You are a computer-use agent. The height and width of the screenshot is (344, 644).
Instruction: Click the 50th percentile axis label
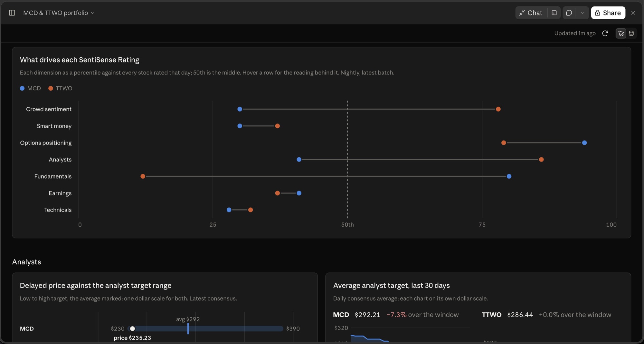point(347,225)
